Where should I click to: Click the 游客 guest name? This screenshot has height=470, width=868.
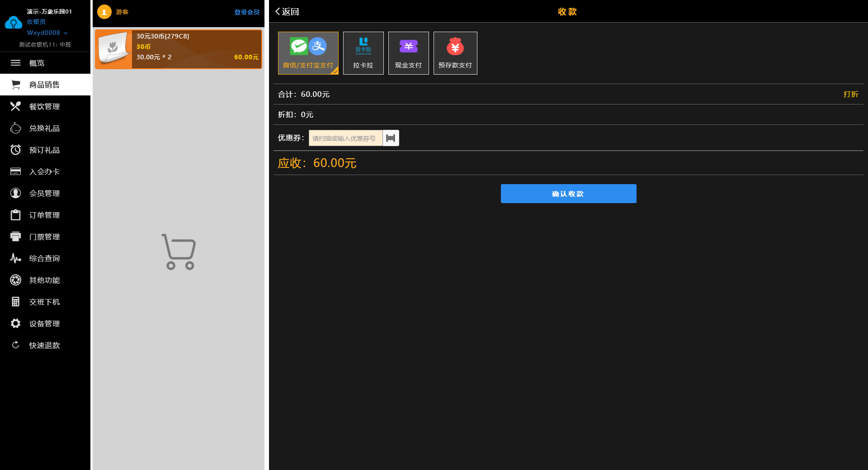(122, 12)
